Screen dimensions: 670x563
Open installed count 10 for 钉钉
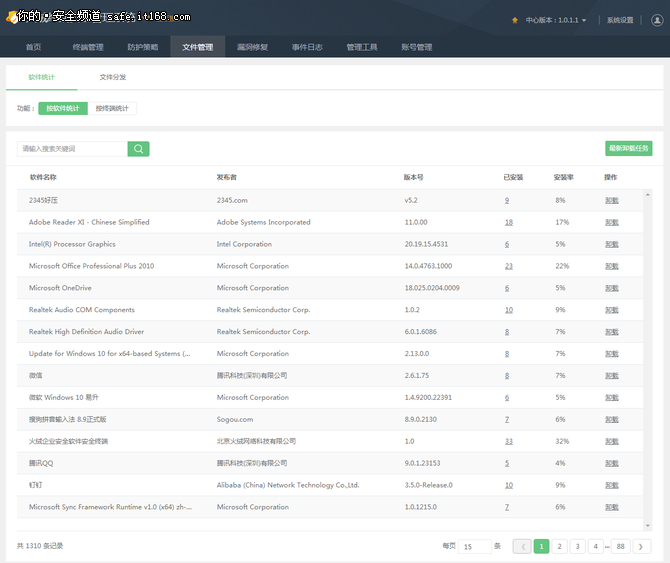[x=509, y=485]
